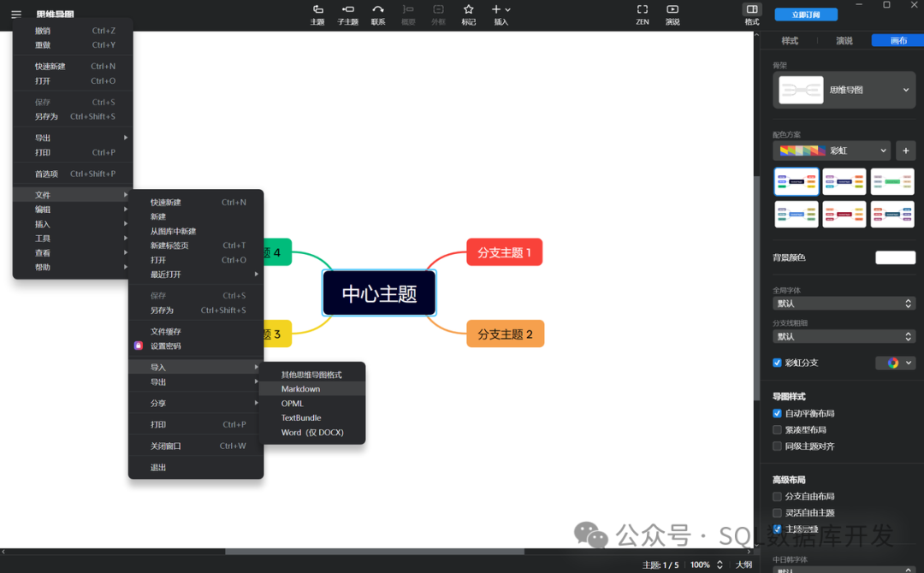Open the hamburger menu icon

(15, 15)
